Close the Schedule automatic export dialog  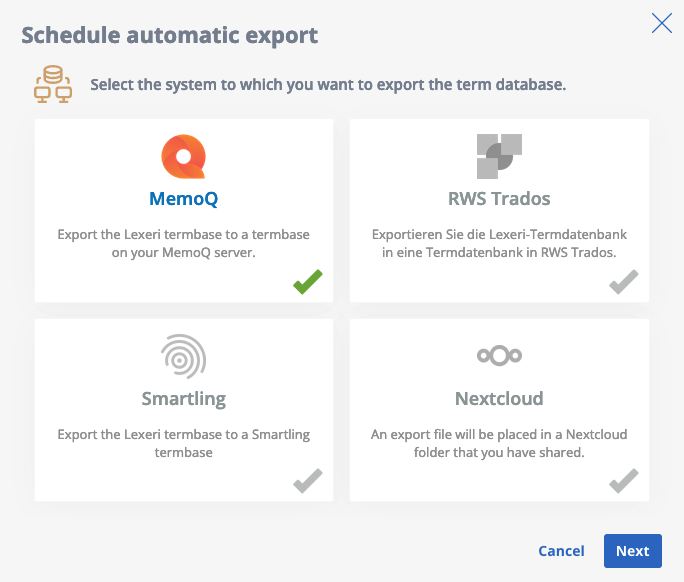(x=661, y=24)
